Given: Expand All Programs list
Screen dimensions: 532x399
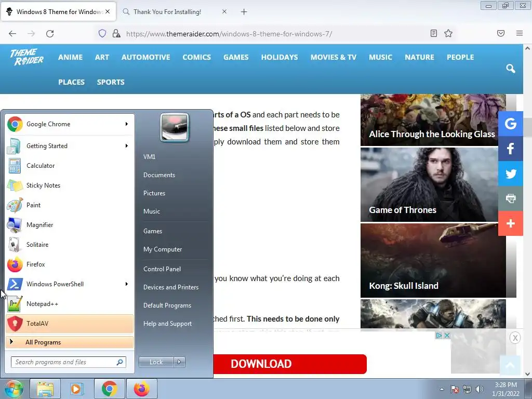Looking at the screenshot, I should coord(70,342).
